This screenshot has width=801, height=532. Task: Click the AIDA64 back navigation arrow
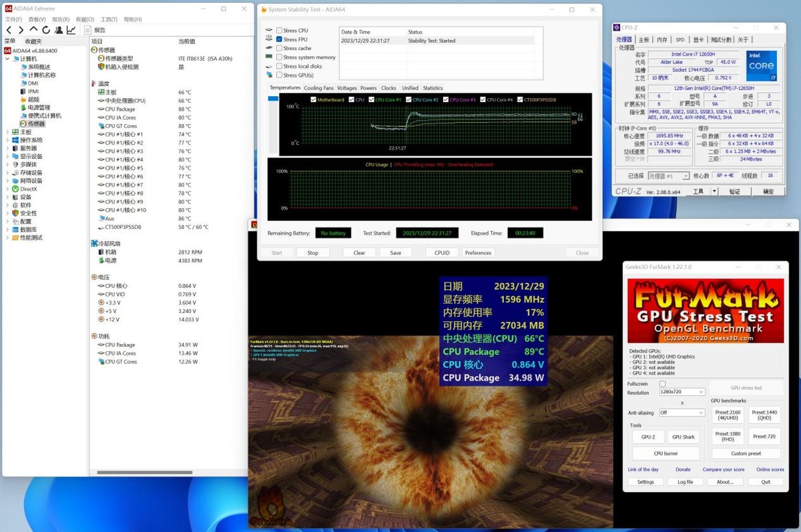coord(9,30)
